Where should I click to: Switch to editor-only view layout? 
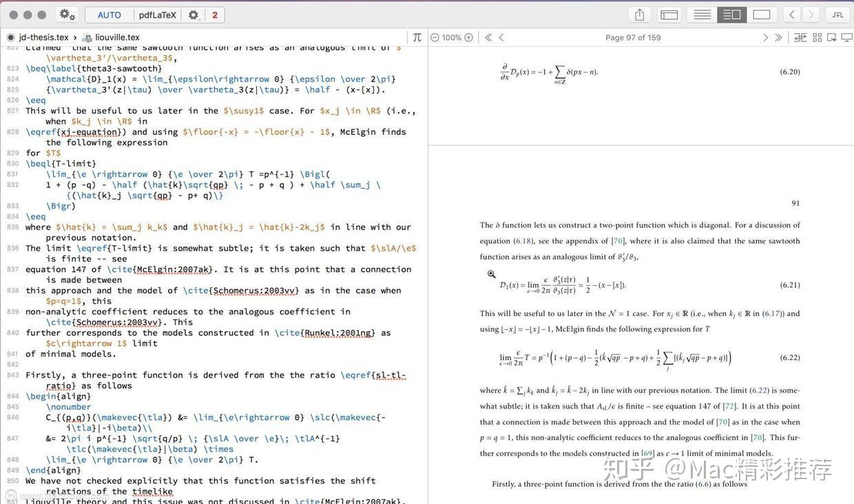702,14
